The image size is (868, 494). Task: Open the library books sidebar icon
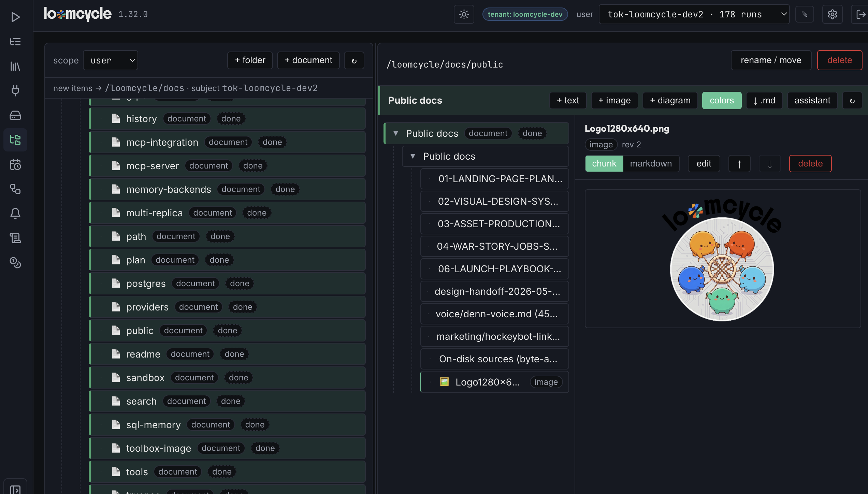click(15, 66)
